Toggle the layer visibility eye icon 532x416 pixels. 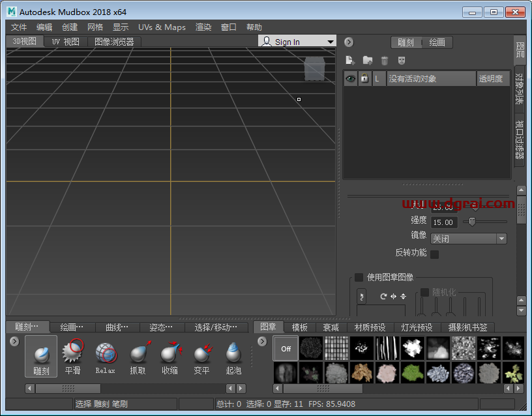tap(351, 79)
